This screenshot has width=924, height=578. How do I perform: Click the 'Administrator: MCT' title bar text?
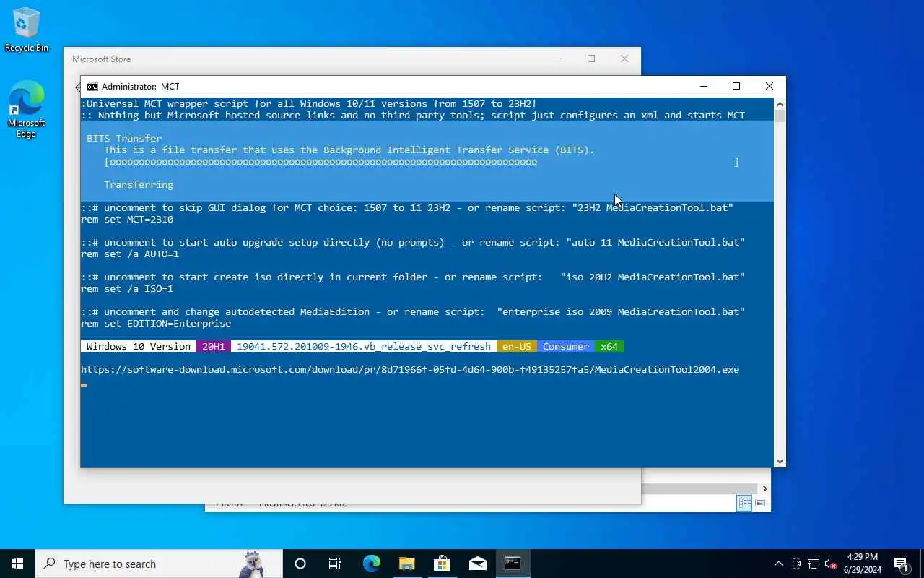[140, 86]
